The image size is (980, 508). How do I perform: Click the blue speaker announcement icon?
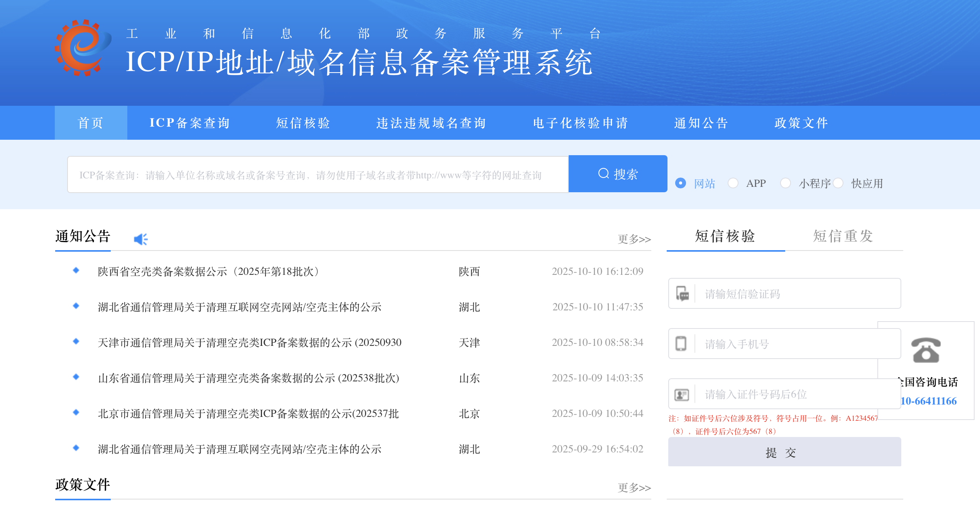pos(140,239)
